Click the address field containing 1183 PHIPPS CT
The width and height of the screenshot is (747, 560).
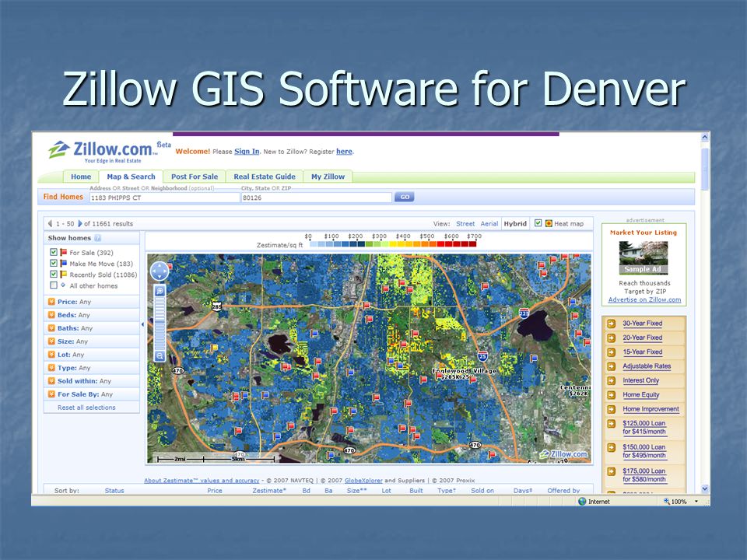[x=164, y=198]
